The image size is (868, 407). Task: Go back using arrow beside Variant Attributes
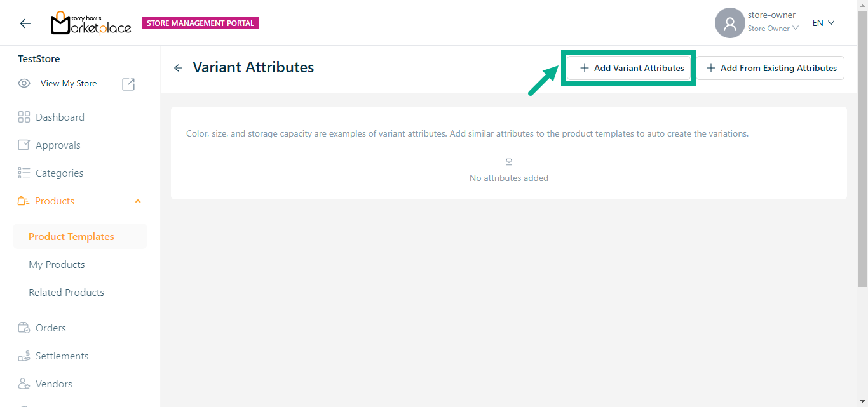(x=178, y=68)
